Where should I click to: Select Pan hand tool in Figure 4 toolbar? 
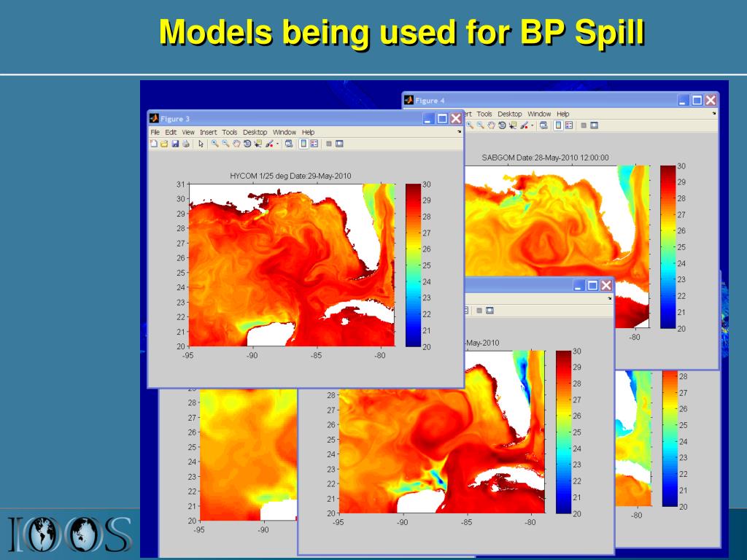click(x=491, y=125)
